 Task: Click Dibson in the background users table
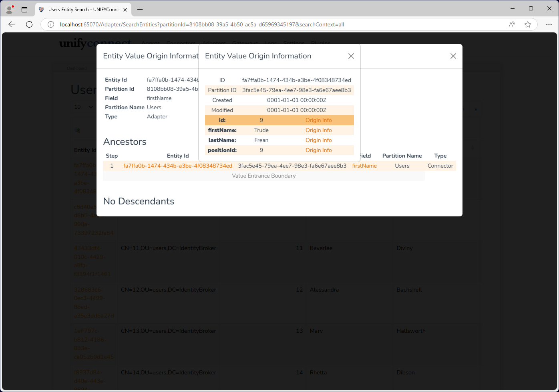(406, 372)
